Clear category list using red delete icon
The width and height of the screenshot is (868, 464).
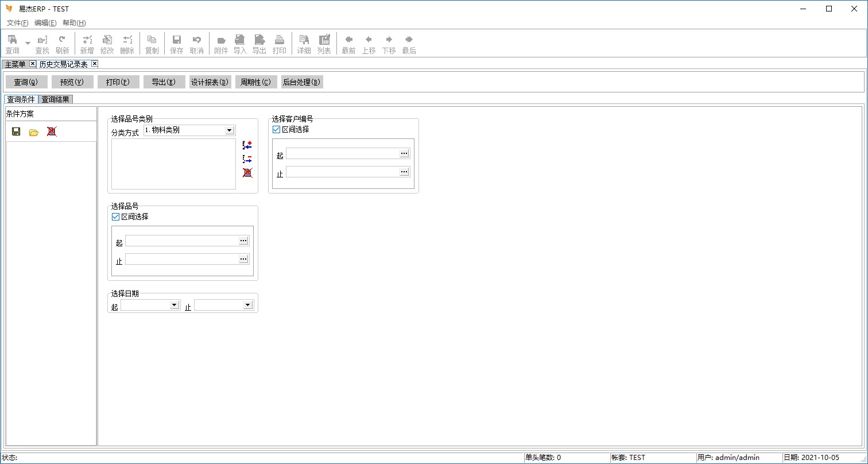[x=247, y=173]
